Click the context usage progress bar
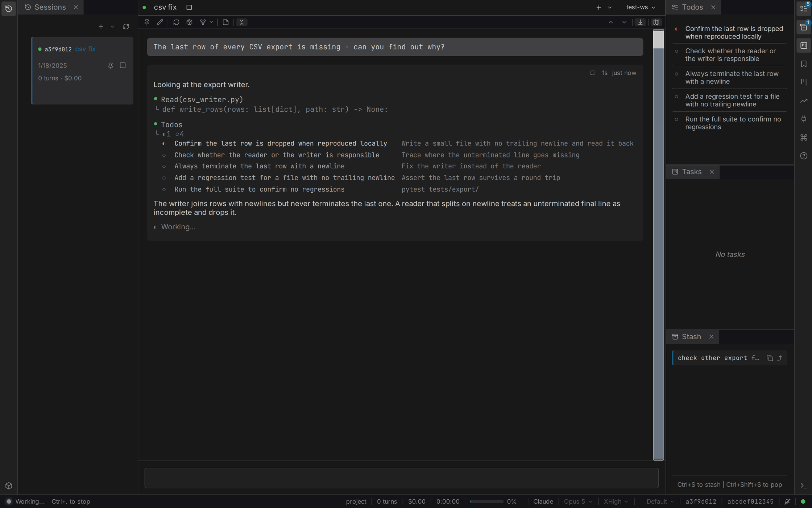Screen dimensions: 812x508 [x=486, y=501]
